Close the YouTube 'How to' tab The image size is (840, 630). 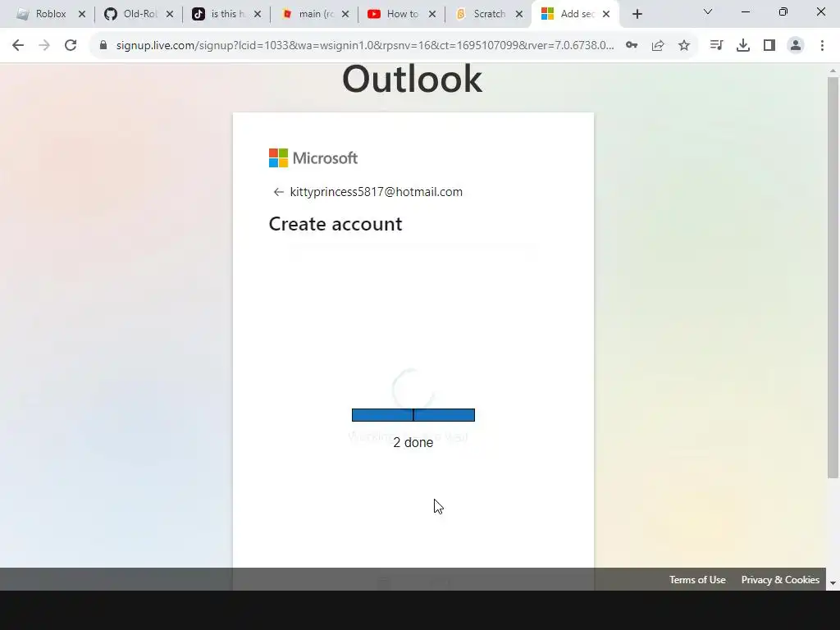coord(432,14)
